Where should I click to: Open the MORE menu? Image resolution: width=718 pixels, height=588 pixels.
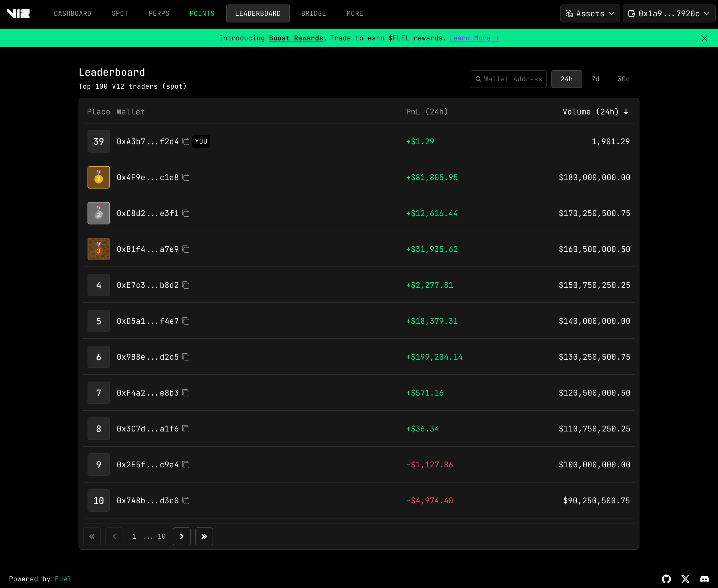(355, 13)
